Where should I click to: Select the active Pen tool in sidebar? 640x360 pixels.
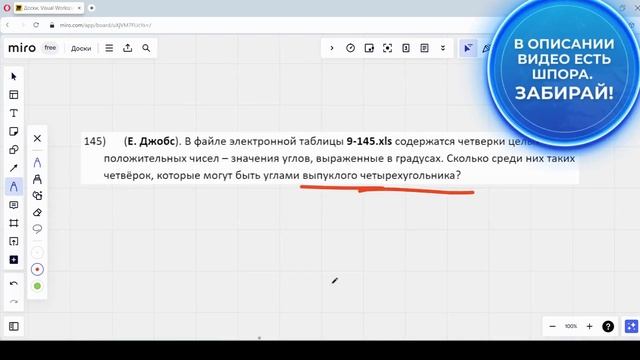tap(13, 187)
